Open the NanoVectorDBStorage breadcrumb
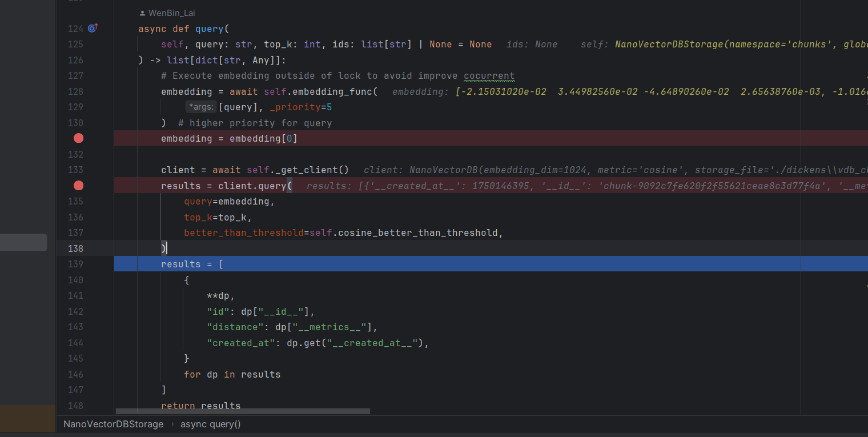Viewport: 868px width, 437px height. [113, 424]
